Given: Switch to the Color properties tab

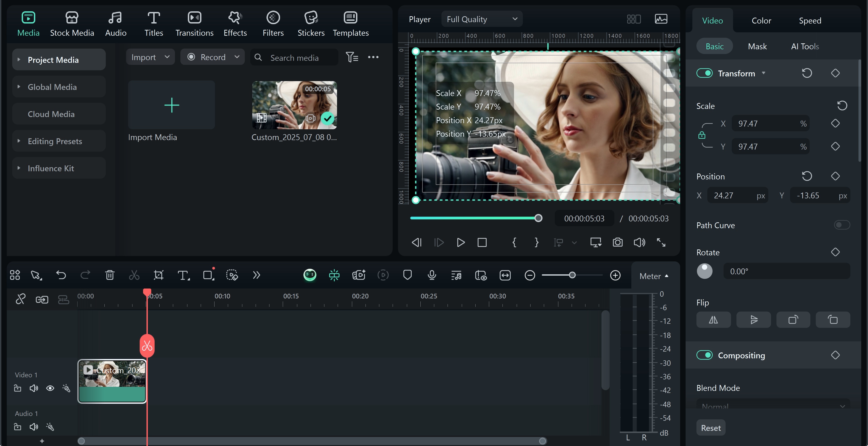Looking at the screenshot, I should coord(761,21).
